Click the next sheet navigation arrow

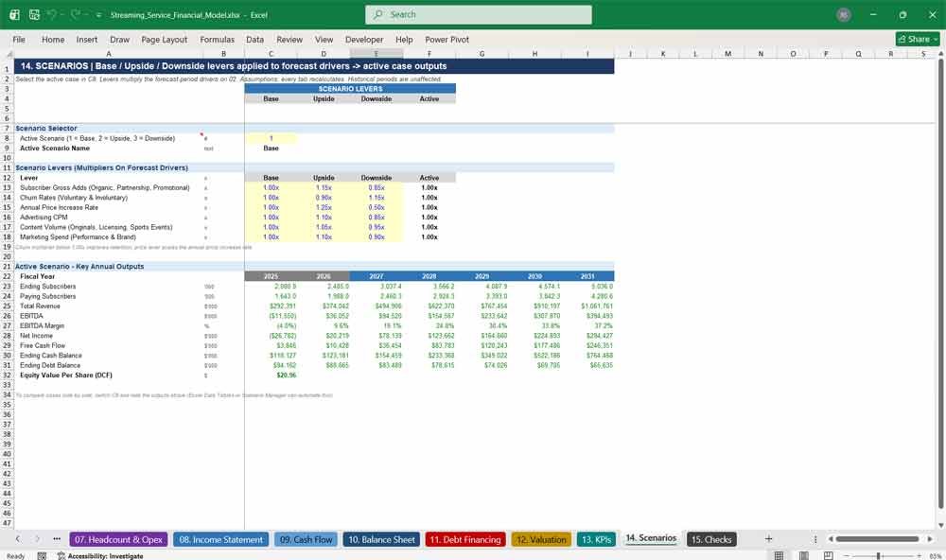[x=38, y=539]
